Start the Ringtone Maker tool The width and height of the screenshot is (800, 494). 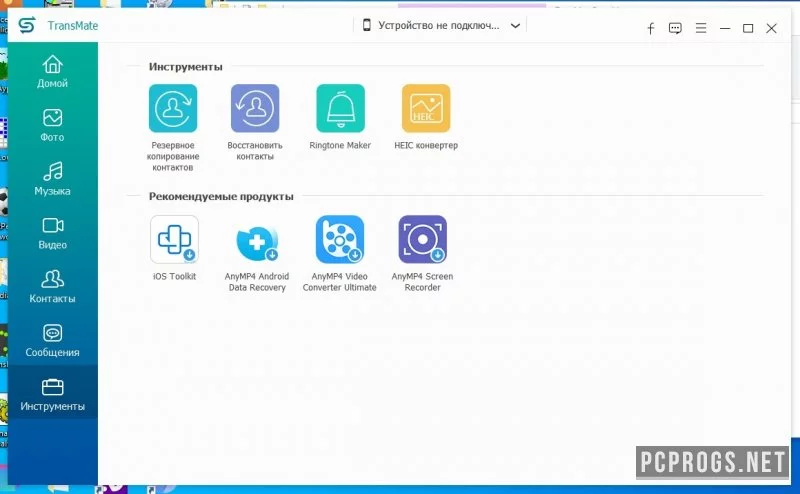340,108
